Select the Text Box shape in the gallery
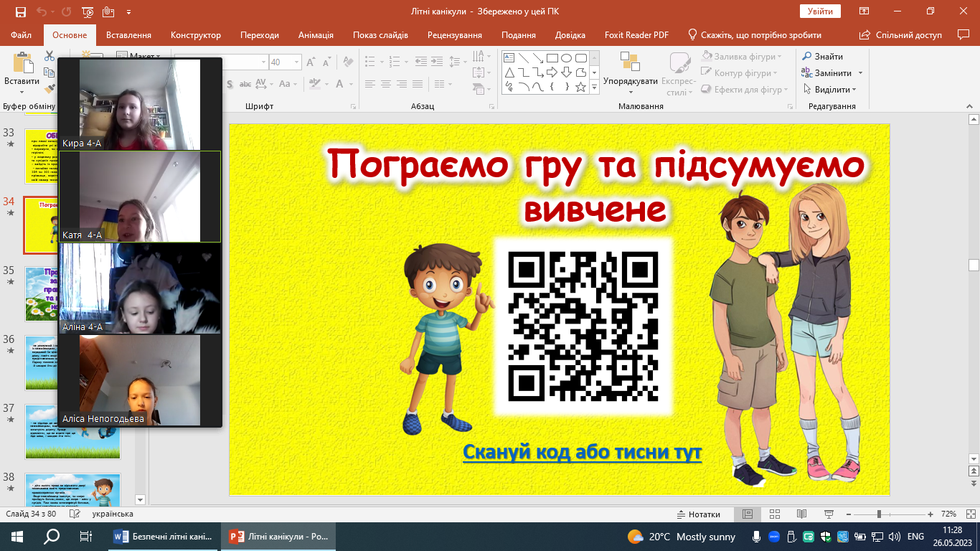 (x=509, y=58)
